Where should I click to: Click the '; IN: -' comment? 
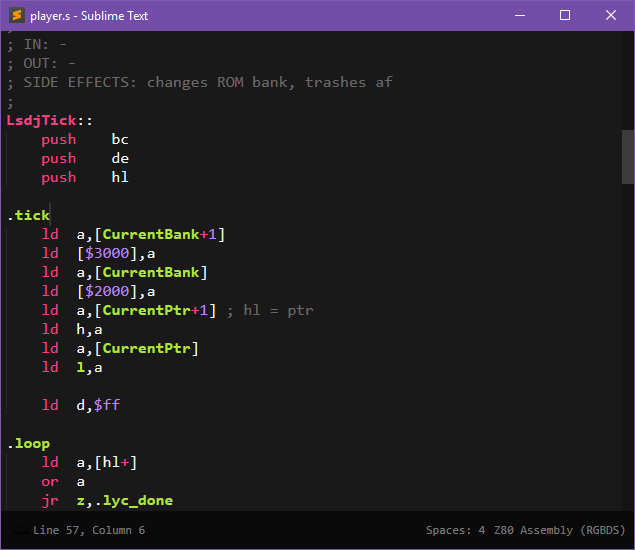[36, 44]
